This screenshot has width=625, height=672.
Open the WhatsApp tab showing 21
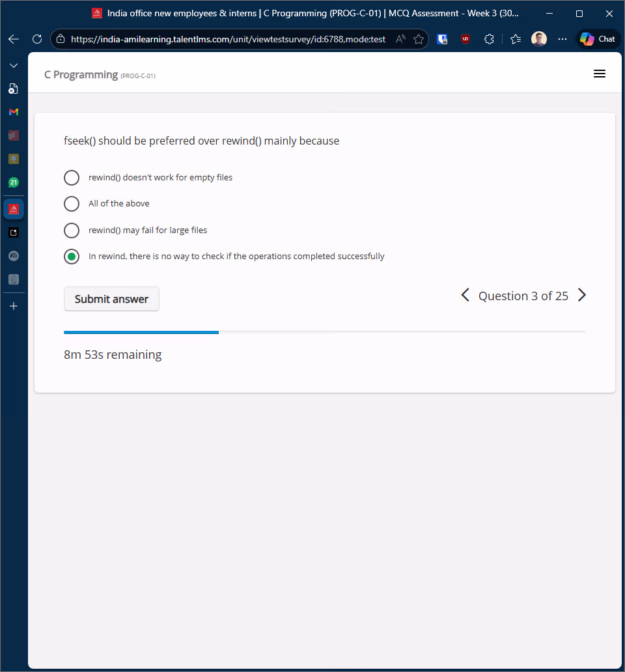tap(14, 183)
